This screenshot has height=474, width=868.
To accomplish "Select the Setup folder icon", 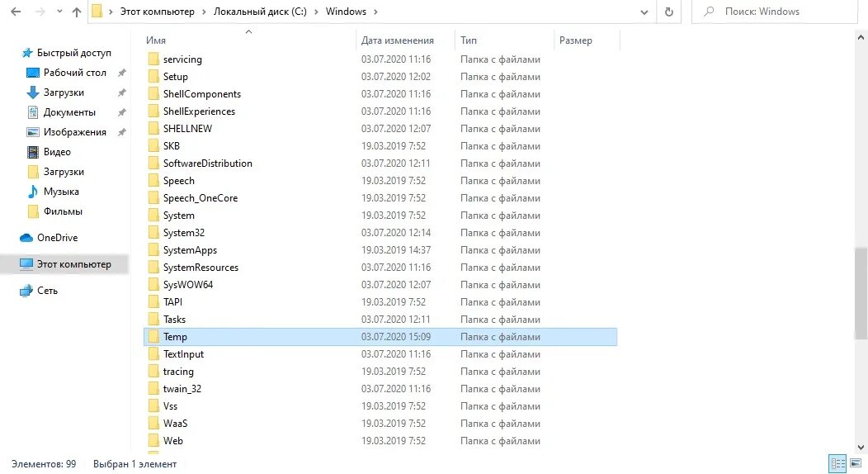I will [x=153, y=77].
